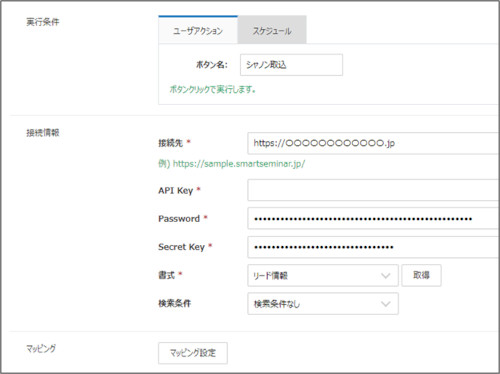The width and height of the screenshot is (500, 374).
Task: Click the 接続先 field label
Action: (x=170, y=143)
